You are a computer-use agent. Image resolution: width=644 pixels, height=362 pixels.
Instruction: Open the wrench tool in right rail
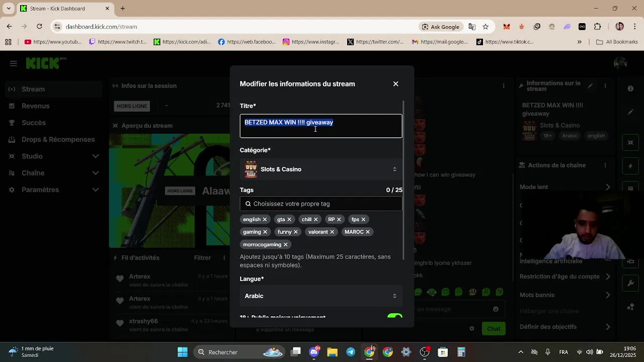[x=630, y=283]
